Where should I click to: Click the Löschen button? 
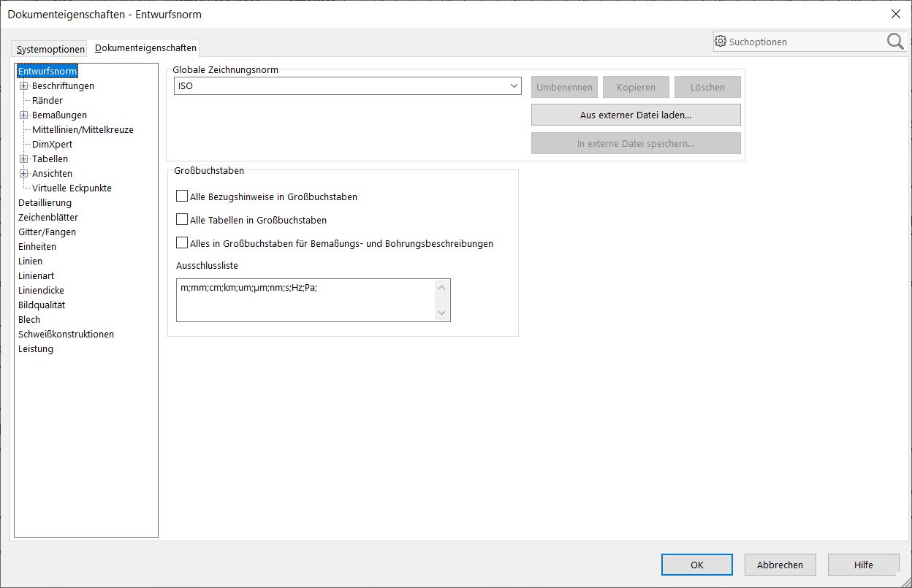click(707, 87)
